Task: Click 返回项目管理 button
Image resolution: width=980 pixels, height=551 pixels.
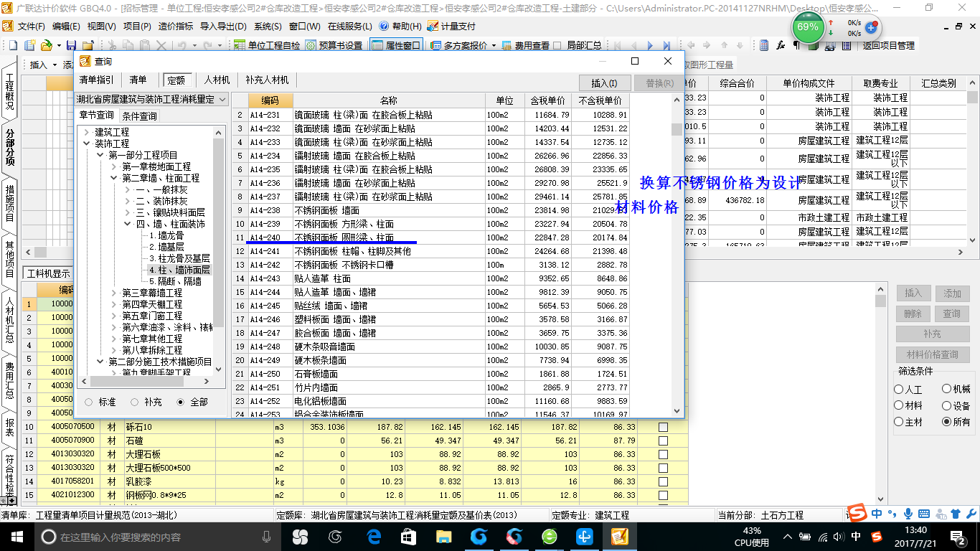Action: tap(888, 45)
